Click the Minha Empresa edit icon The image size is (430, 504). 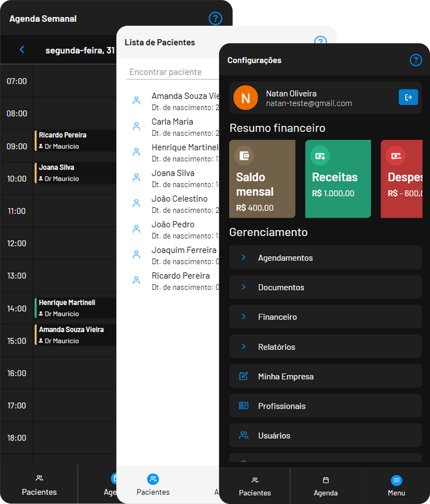244,376
